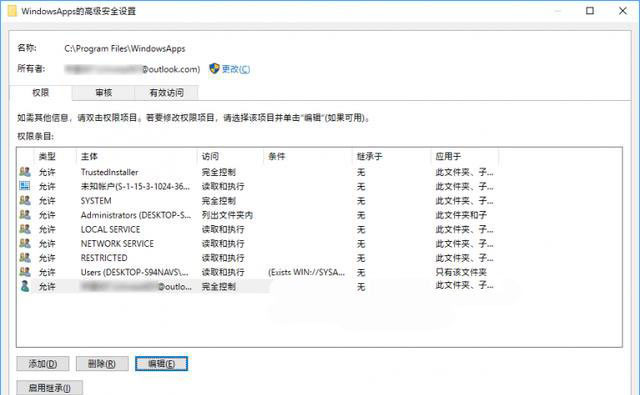Screen dimensions: 640x395
Task: Select the RESTRICTED entry
Action: tap(257, 258)
